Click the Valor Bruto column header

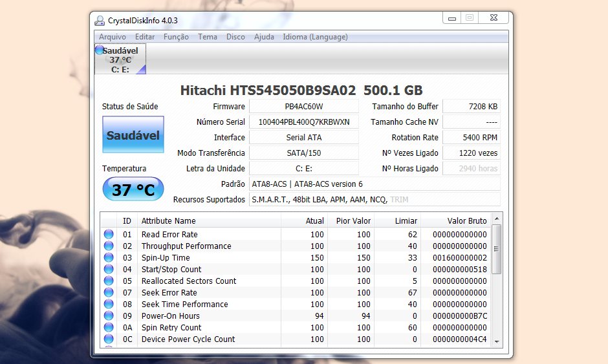pyautogui.click(x=455, y=221)
